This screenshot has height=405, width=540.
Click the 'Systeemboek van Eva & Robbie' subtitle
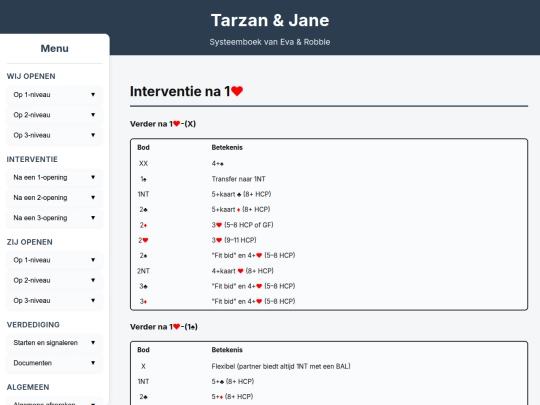tap(270, 42)
